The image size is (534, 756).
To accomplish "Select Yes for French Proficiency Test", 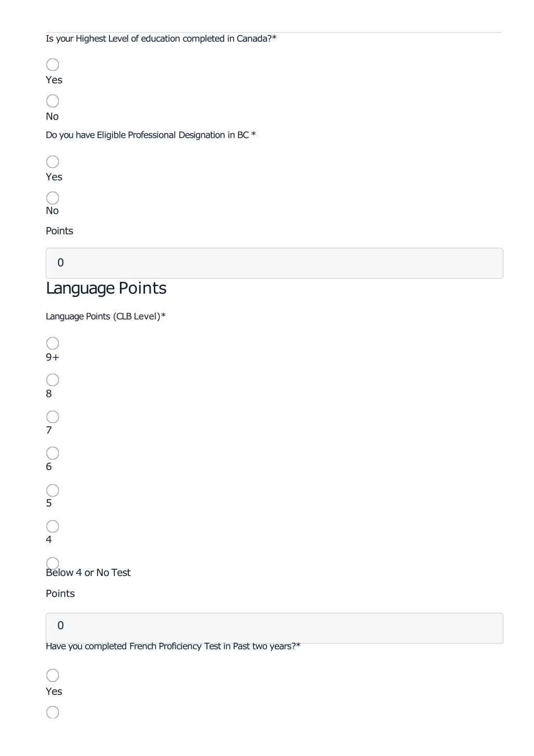I will point(53,676).
